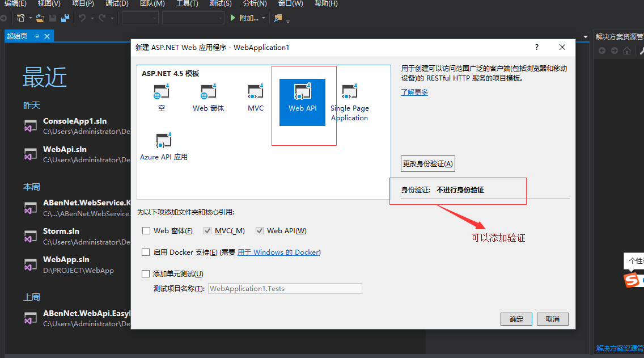
Task: Open the solution platforms combo box
Action: pos(193,18)
